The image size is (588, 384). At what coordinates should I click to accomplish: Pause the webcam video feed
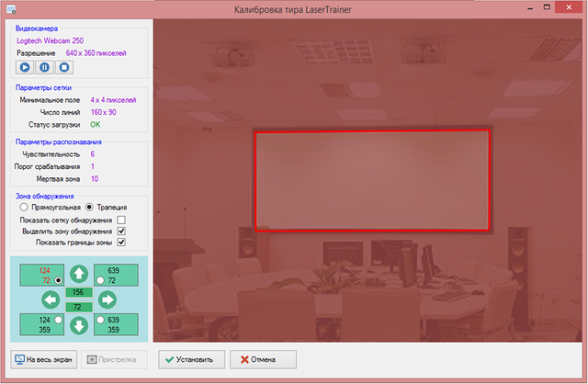click(44, 67)
